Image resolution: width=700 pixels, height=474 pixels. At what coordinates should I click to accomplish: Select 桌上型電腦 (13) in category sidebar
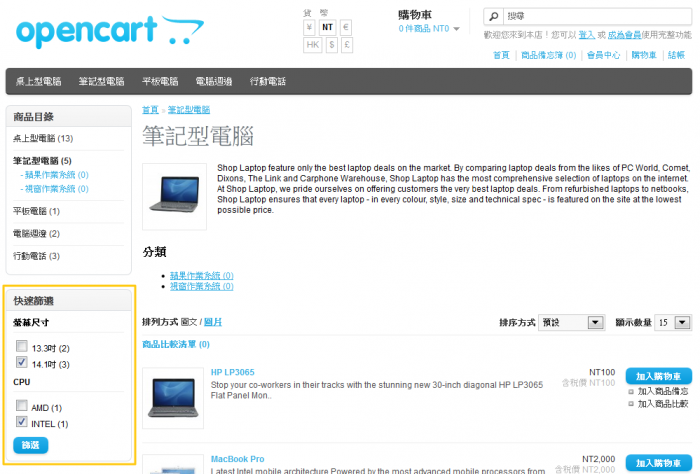pyautogui.click(x=43, y=139)
